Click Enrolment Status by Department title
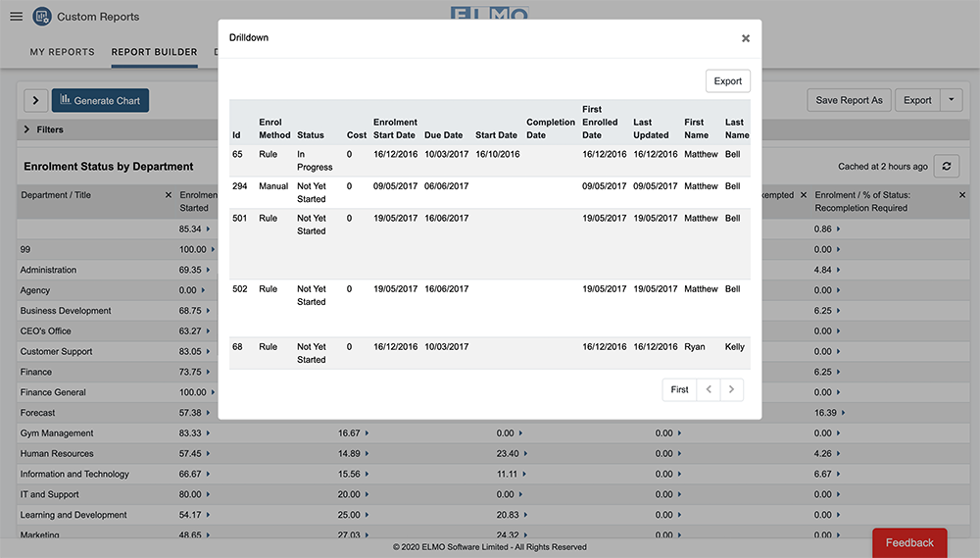Screen dimensions: 980x558 (109, 167)
